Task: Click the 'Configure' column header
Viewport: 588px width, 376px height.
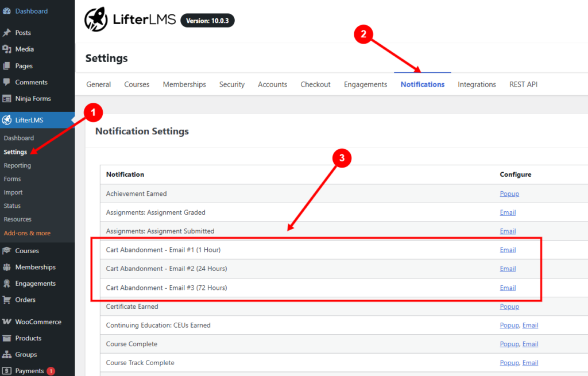Action: [x=515, y=175]
